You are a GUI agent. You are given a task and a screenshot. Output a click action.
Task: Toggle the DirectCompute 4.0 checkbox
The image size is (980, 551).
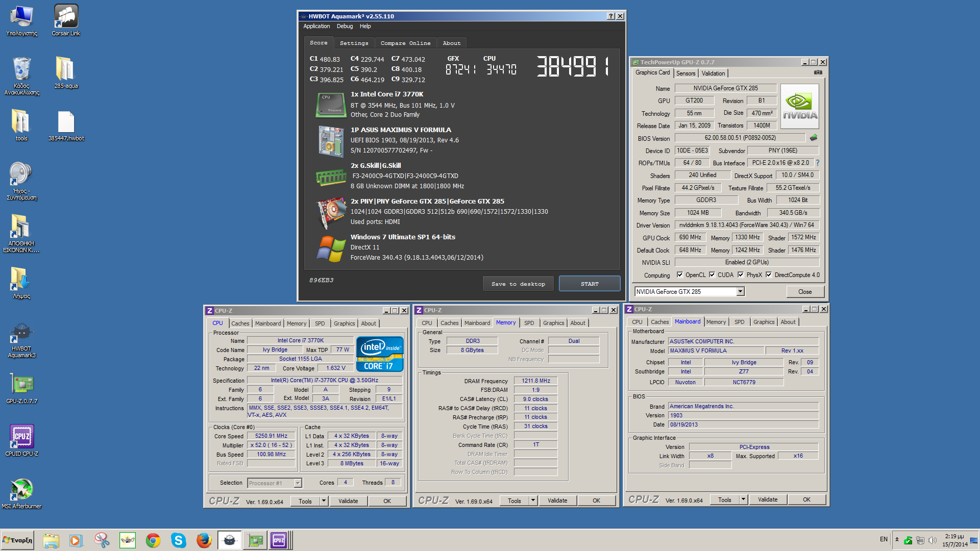pos(769,275)
